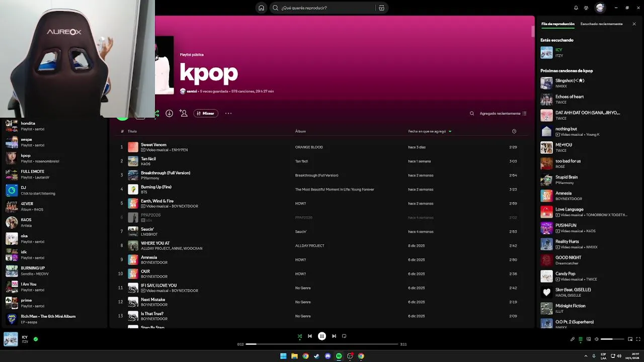Click the duration clock column header
The image size is (644, 362).
click(x=514, y=131)
